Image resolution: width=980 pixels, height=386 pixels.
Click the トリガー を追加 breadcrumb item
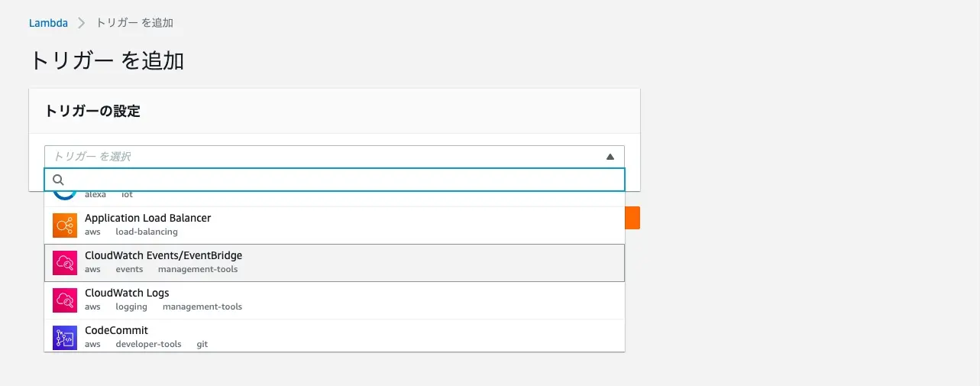pyautogui.click(x=134, y=23)
